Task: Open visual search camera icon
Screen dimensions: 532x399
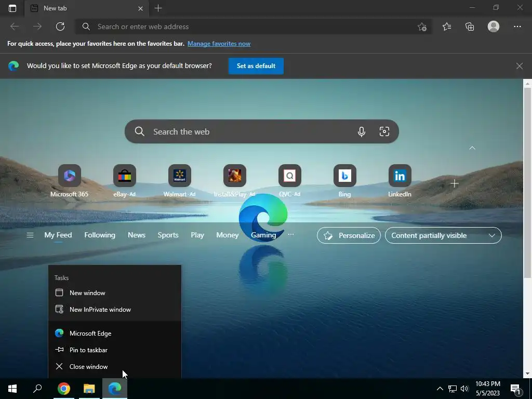Action: (x=384, y=131)
